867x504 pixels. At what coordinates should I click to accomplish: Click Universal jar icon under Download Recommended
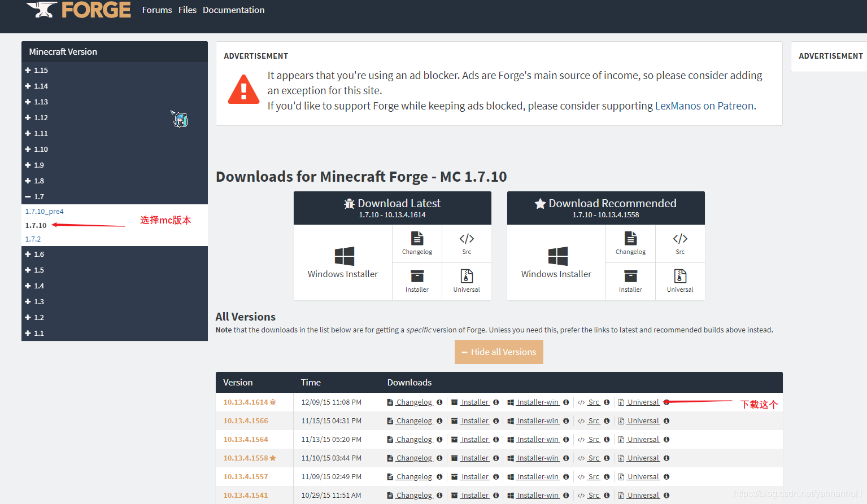(680, 281)
